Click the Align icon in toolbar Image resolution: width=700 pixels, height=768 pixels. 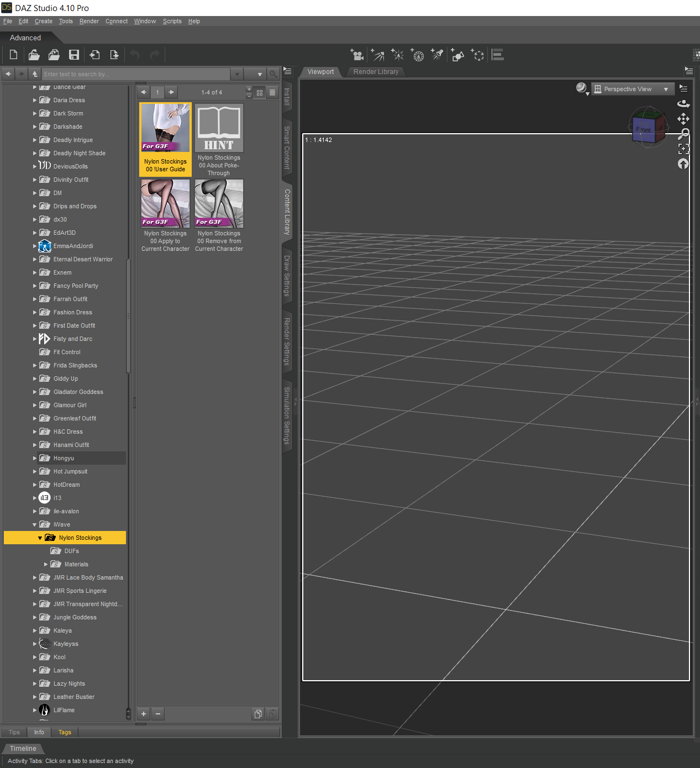click(x=498, y=55)
